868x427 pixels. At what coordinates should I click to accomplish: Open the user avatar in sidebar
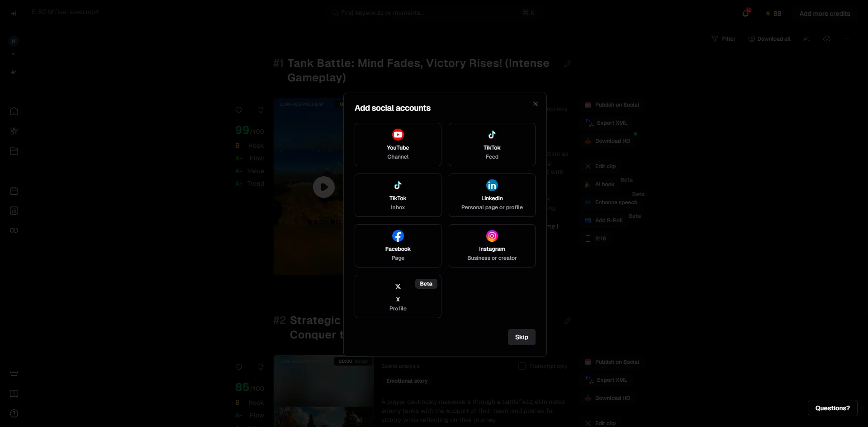[14, 41]
